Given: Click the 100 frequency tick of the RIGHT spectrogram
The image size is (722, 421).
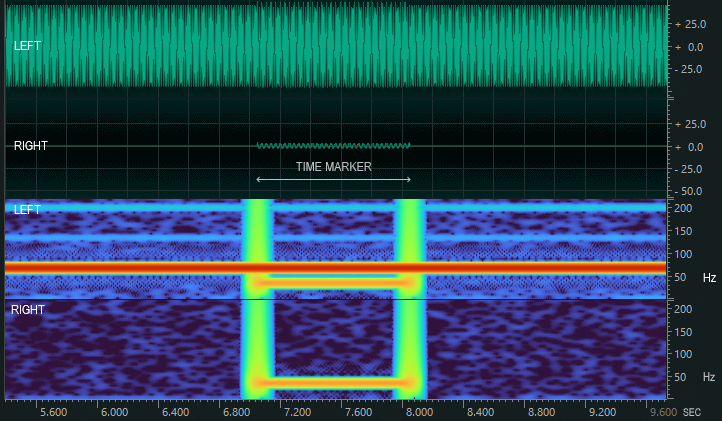Looking at the screenshot, I should click(x=684, y=354).
